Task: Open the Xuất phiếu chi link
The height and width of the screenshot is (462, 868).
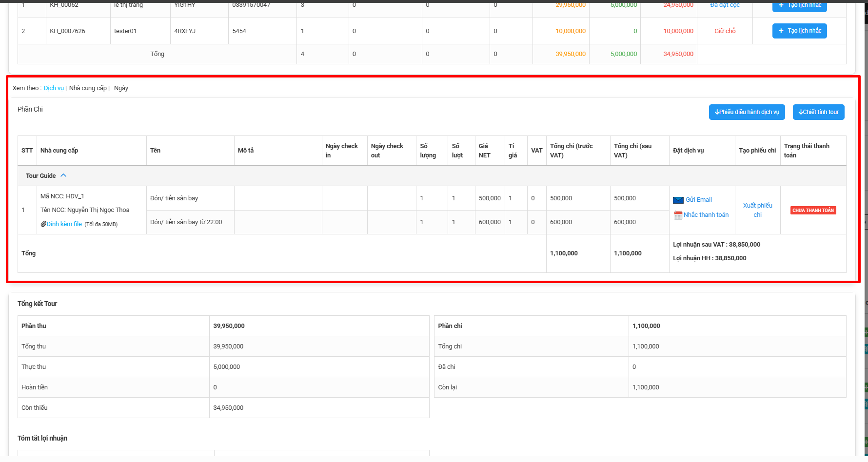Action: 757,210
